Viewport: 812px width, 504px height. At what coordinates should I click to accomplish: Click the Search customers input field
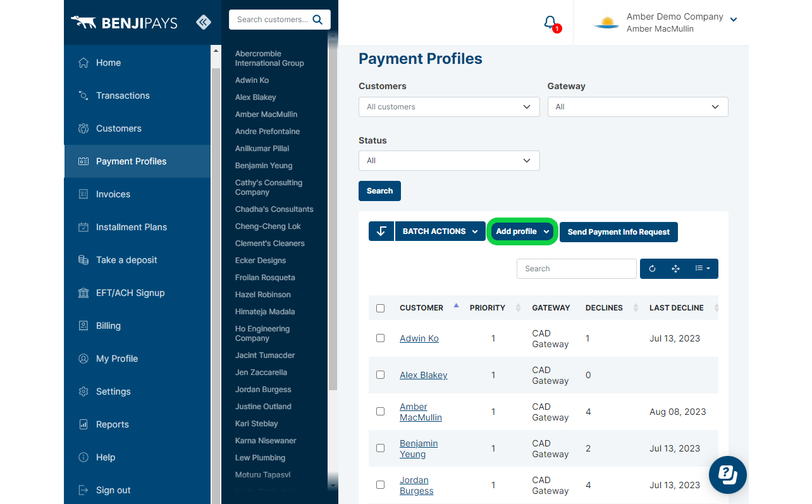(272, 20)
